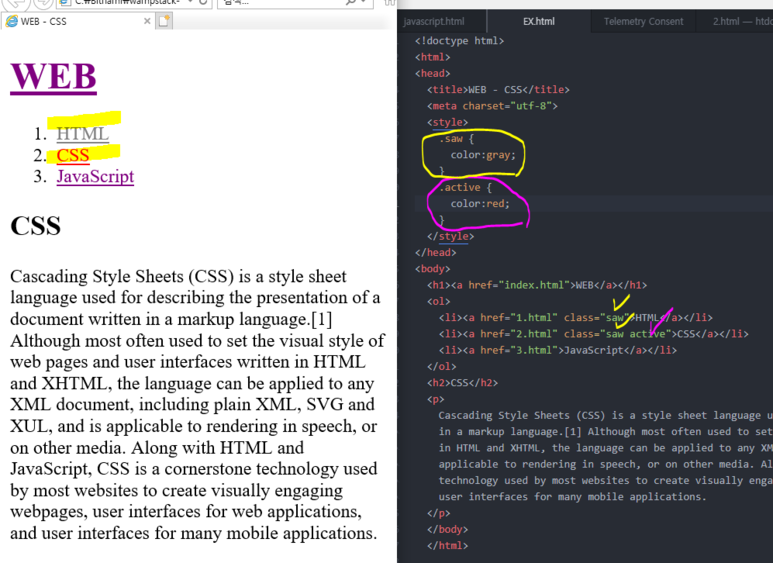
Task: Close the WEB - CSS browser tab
Action: tap(147, 21)
